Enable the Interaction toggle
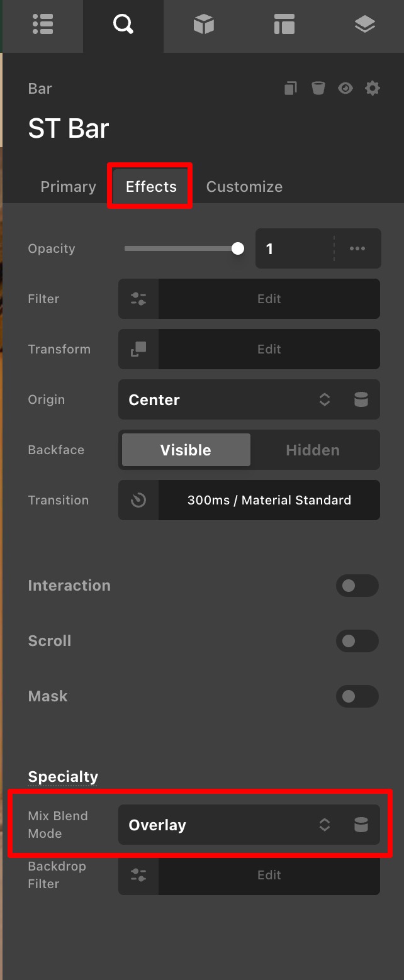The width and height of the screenshot is (404, 980). 357,586
